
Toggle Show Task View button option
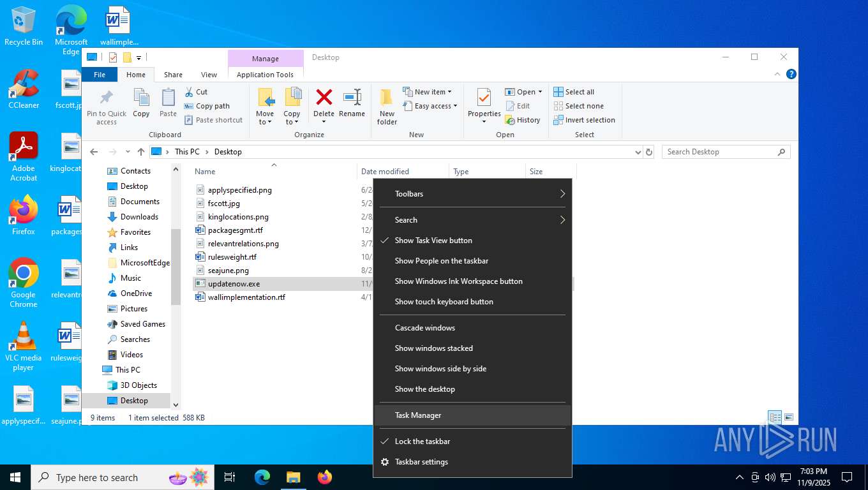tap(473, 241)
